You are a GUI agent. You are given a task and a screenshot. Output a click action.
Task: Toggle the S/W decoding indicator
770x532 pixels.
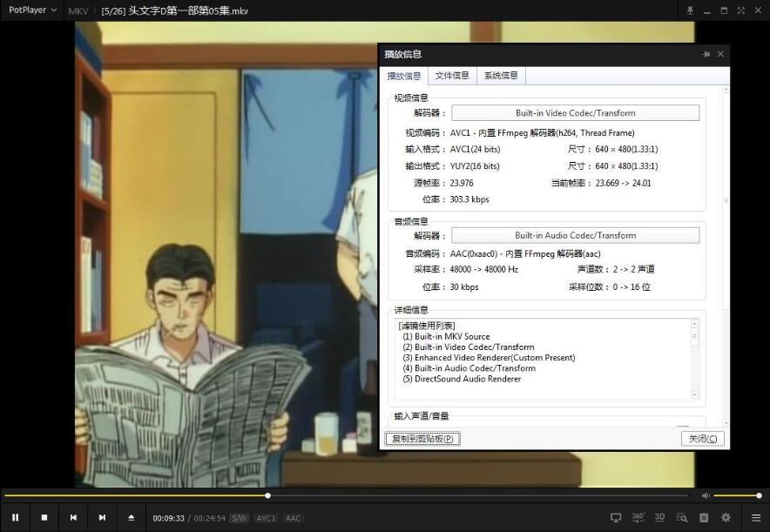pos(238,517)
